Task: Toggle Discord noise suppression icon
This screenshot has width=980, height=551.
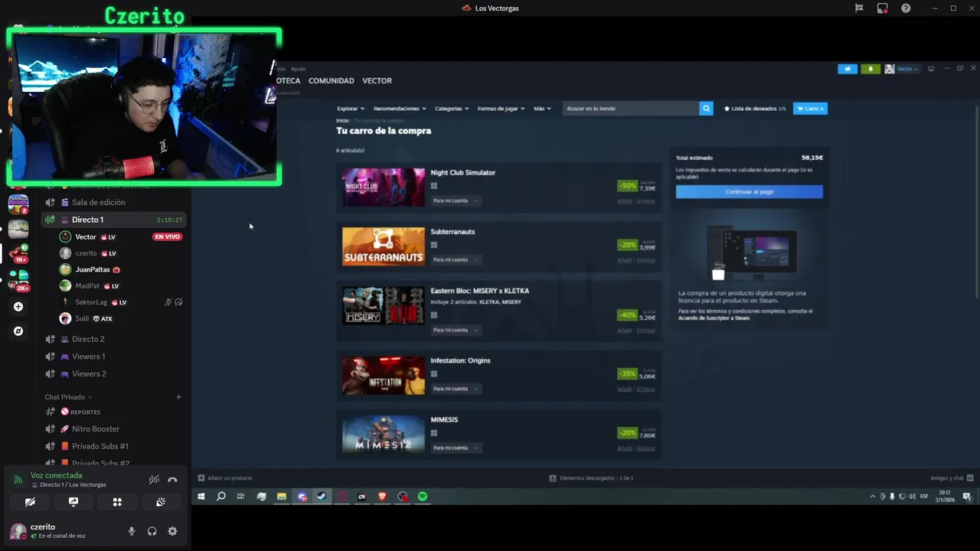Action: (x=154, y=480)
